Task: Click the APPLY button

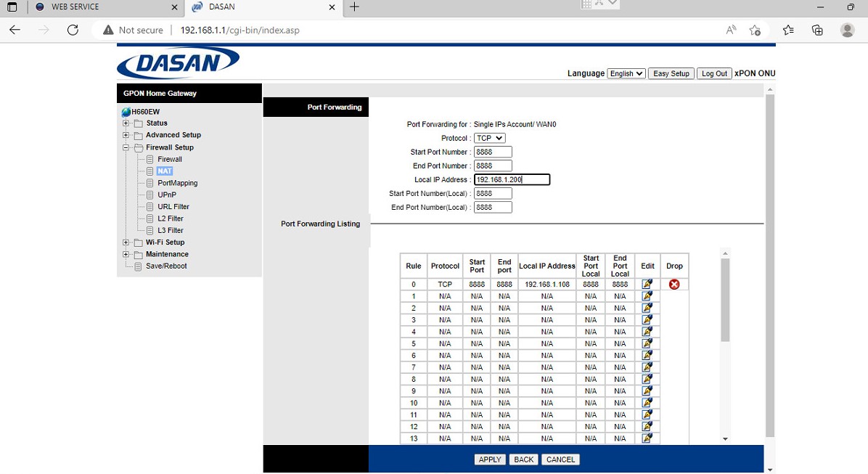Action: 490,459
